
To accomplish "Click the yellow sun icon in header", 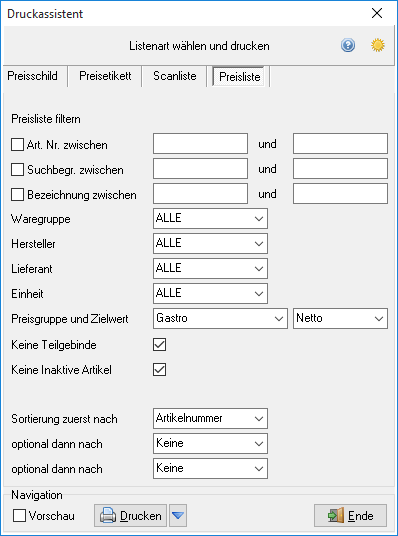I will 378,45.
